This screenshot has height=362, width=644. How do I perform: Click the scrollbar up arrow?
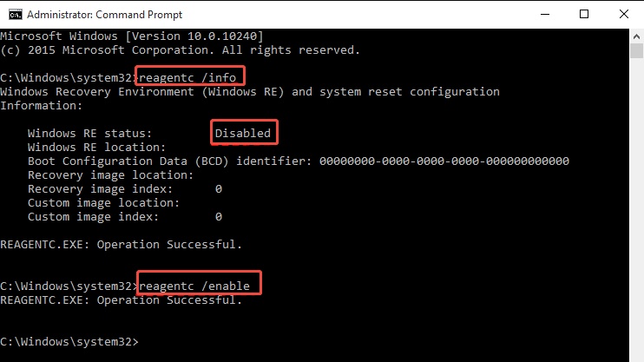(x=634, y=35)
